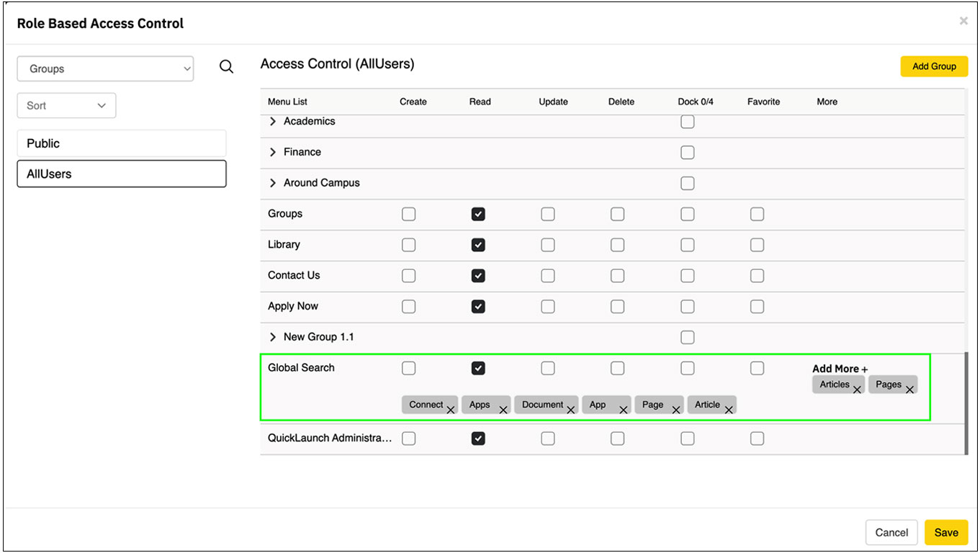Image resolution: width=980 pixels, height=553 pixels.
Task: Remove Articles from the More column
Action: (x=857, y=388)
